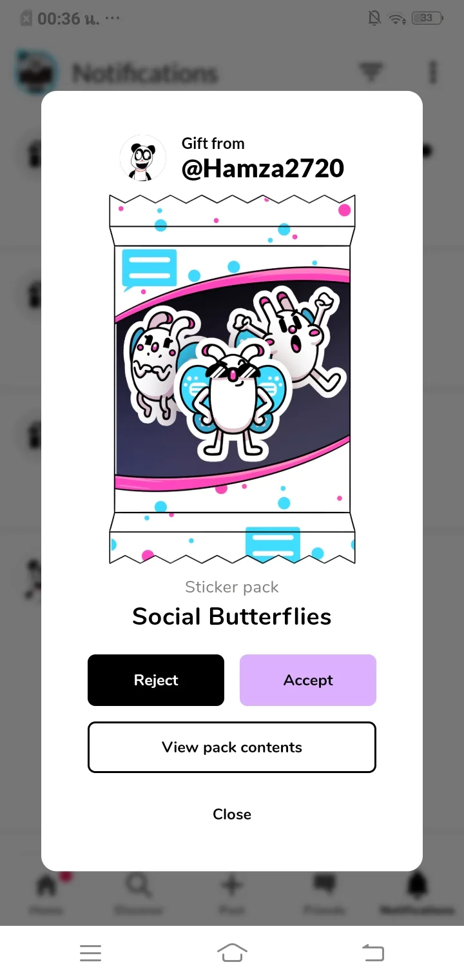The height and width of the screenshot is (980, 464).
Task: Open the Discover search tab
Action: click(139, 894)
